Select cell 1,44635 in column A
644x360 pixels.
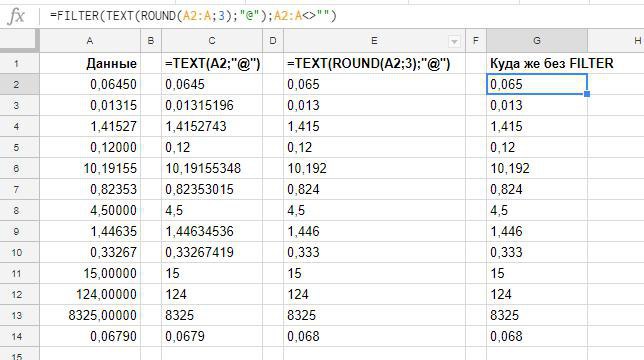(90, 231)
